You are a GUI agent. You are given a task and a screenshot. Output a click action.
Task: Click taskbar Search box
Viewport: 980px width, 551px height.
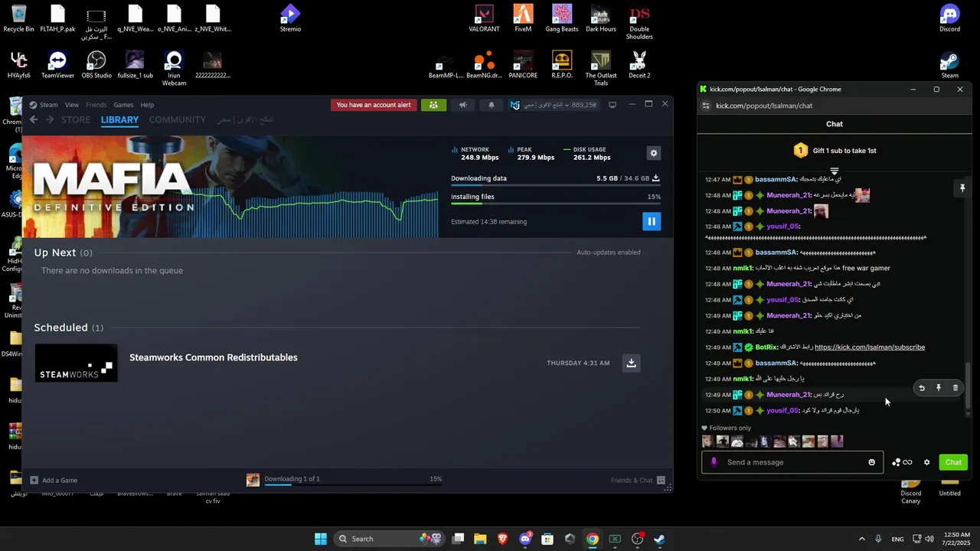pos(388,539)
